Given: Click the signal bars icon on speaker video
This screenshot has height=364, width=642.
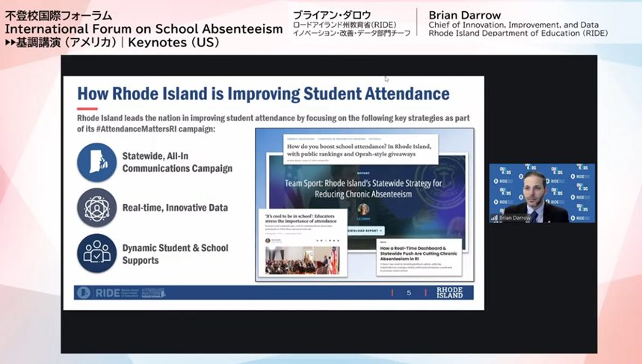Looking at the screenshot, I should 494,218.
